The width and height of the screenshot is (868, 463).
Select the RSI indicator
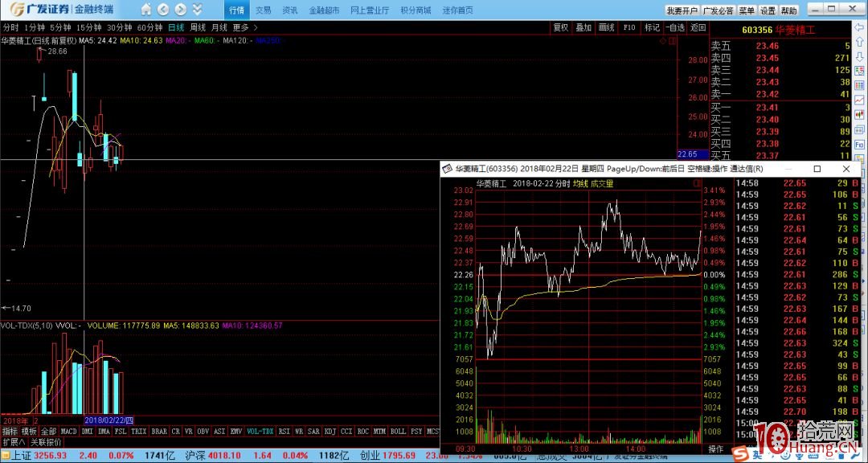[284, 431]
